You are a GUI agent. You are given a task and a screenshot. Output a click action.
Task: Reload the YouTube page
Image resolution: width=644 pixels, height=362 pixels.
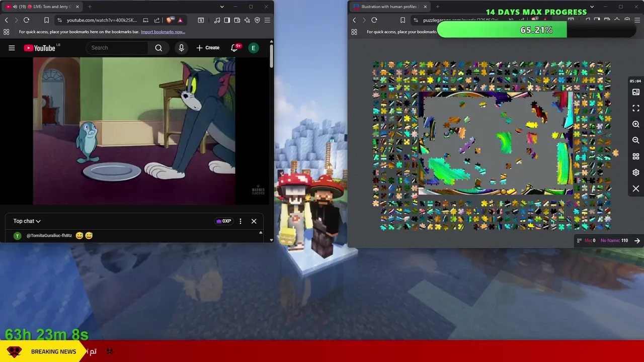pos(26,20)
